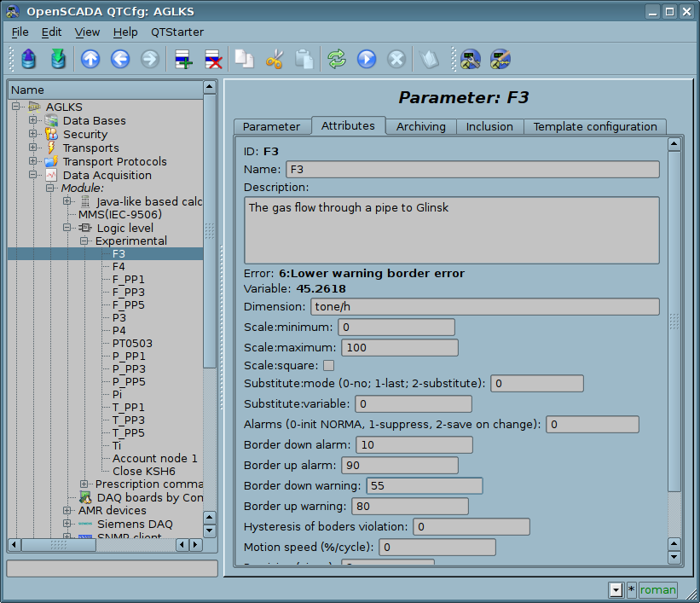
Task: Click the roman user button in status bar
Action: 658,590
